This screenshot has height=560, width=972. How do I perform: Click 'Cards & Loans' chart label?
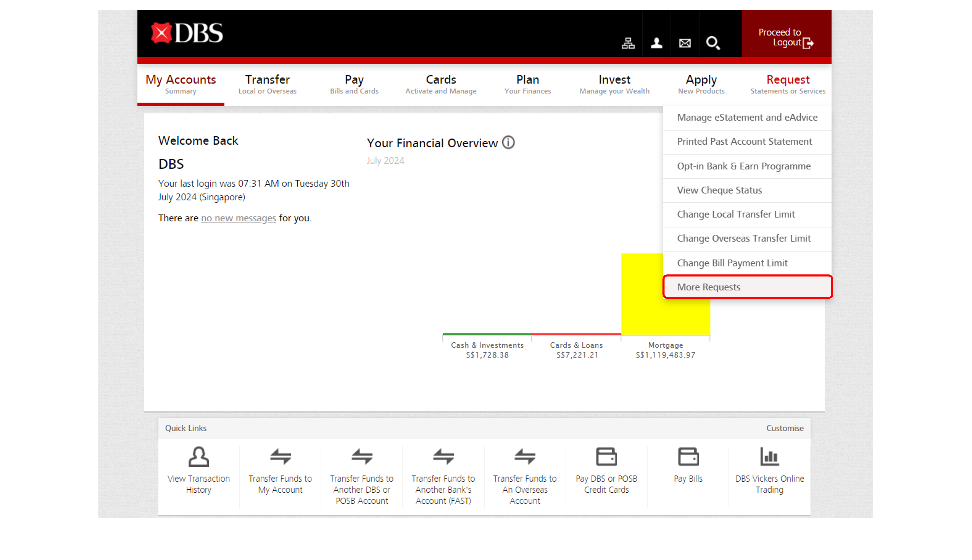[x=576, y=345]
